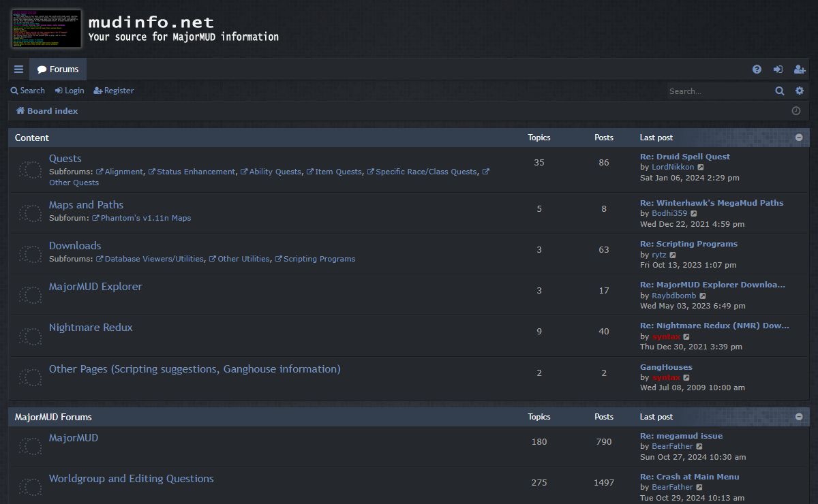
Task: Open the hamburger quick links menu
Action: point(18,69)
